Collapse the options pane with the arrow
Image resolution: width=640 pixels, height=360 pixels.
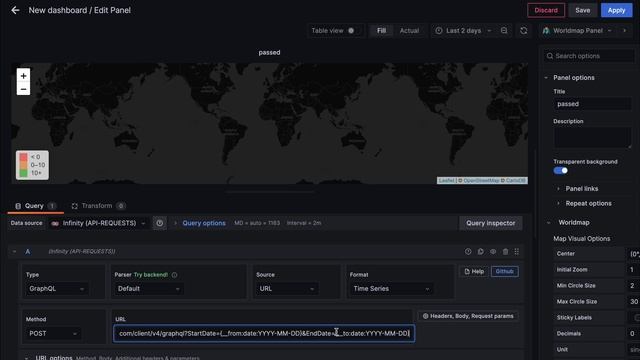624,31
